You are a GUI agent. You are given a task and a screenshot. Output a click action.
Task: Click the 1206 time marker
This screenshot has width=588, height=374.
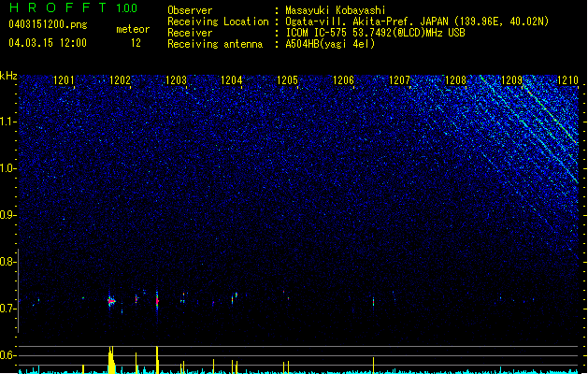(x=343, y=80)
